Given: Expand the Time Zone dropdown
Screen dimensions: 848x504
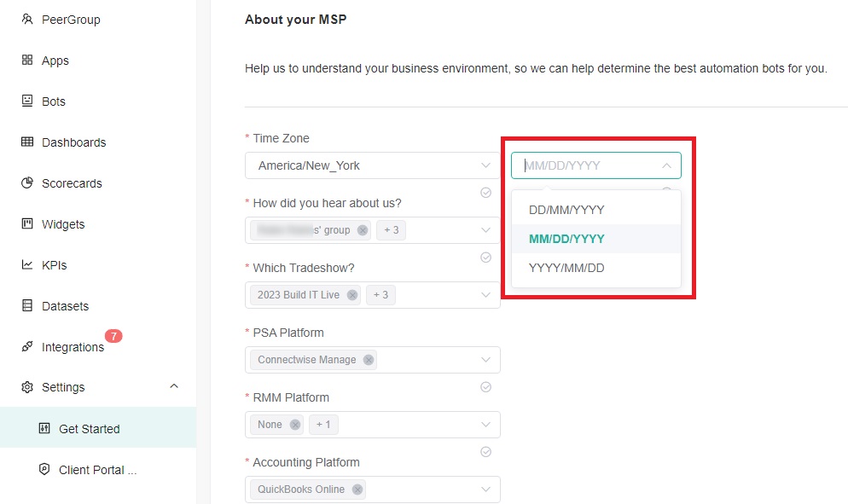Looking at the screenshot, I should (x=487, y=165).
